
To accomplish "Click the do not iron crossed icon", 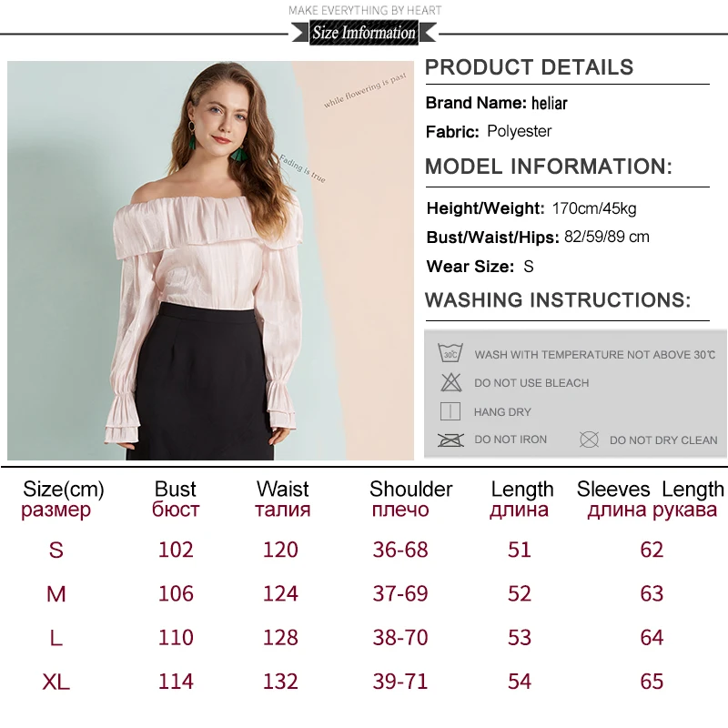I will (450, 440).
